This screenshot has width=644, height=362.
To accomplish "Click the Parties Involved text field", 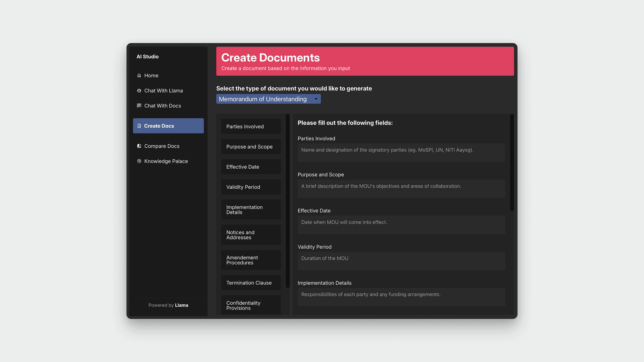I will coord(401,153).
